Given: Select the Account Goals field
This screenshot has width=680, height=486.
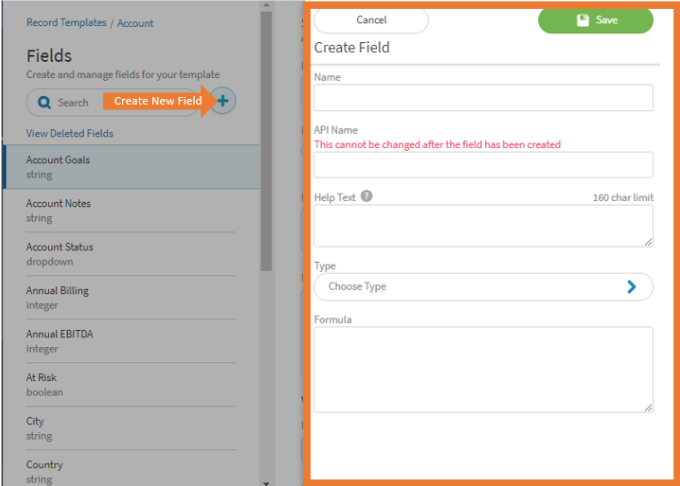Looking at the screenshot, I should pos(131,167).
